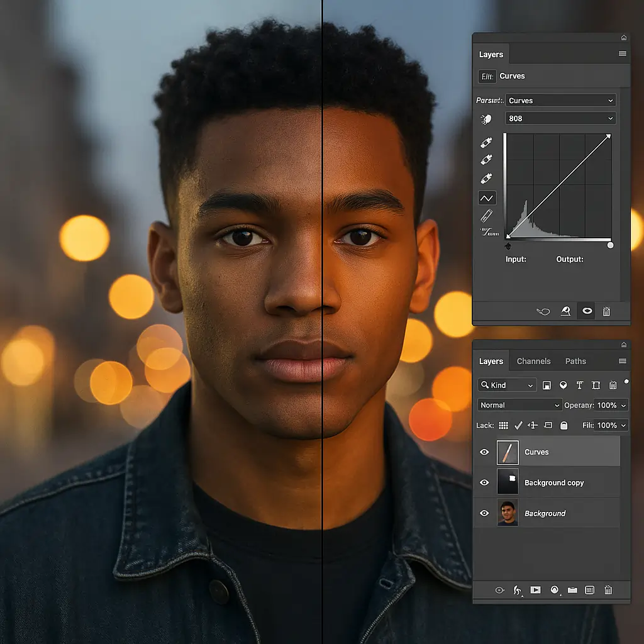The height and width of the screenshot is (644, 644).
Task: Toggle the checkmark lock option
Action: 518,426
